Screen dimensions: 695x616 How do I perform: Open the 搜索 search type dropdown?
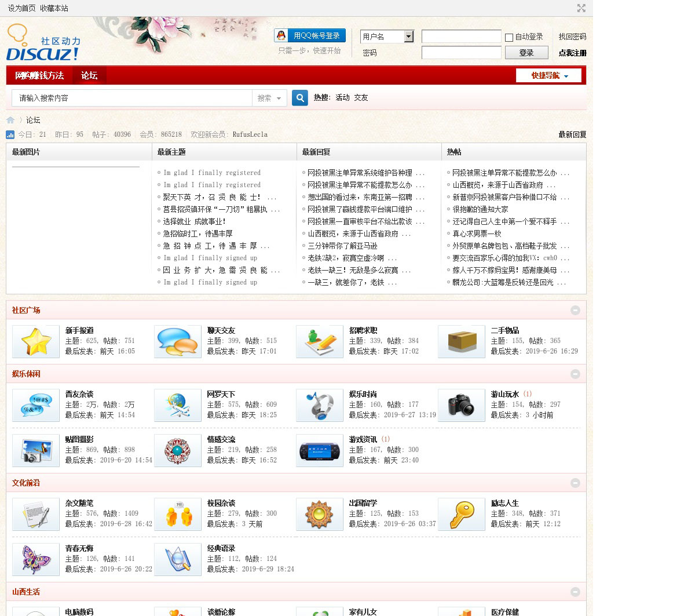point(269,98)
